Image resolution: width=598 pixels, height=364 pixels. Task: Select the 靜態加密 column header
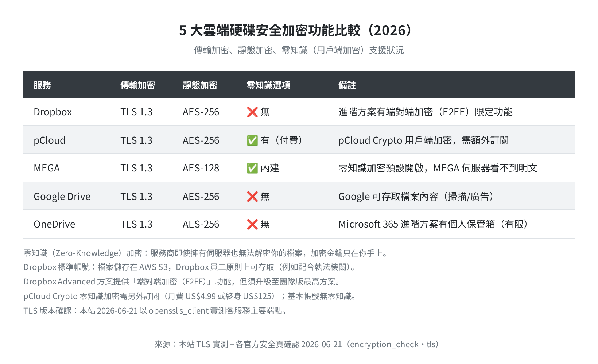pos(200,85)
